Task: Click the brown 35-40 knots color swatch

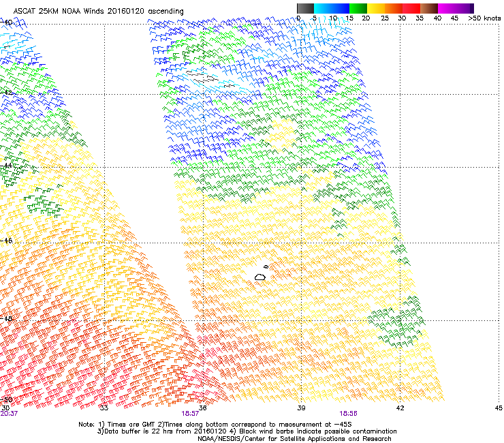Action: [429, 8]
